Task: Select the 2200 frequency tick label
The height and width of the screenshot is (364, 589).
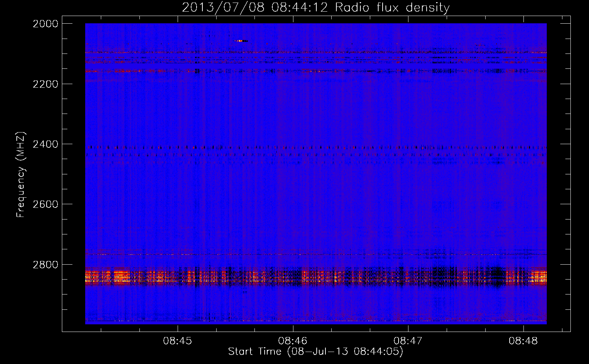Action: [x=46, y=84]
